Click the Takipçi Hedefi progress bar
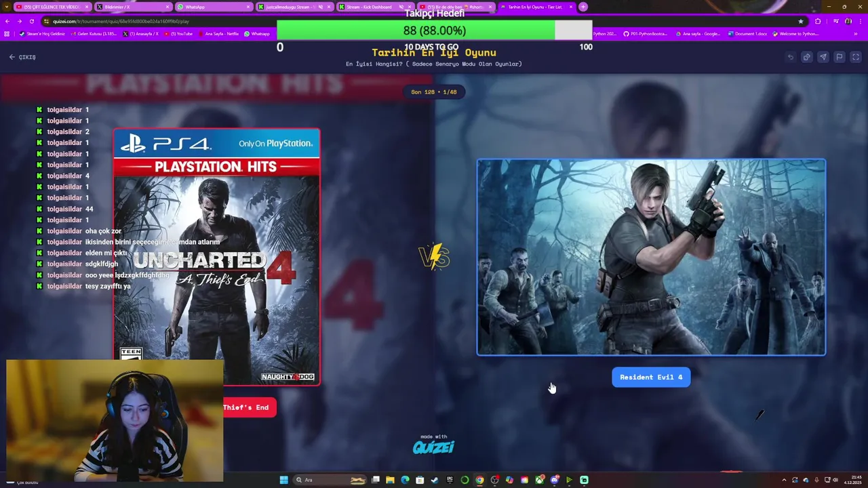Viewport: 868px width, 488px height. coord(434,30)
